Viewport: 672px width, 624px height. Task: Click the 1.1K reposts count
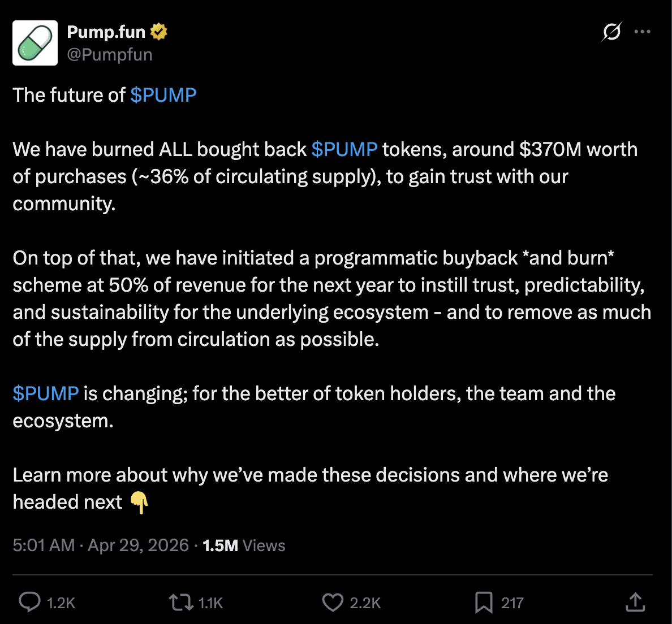(x=211, y=603)
